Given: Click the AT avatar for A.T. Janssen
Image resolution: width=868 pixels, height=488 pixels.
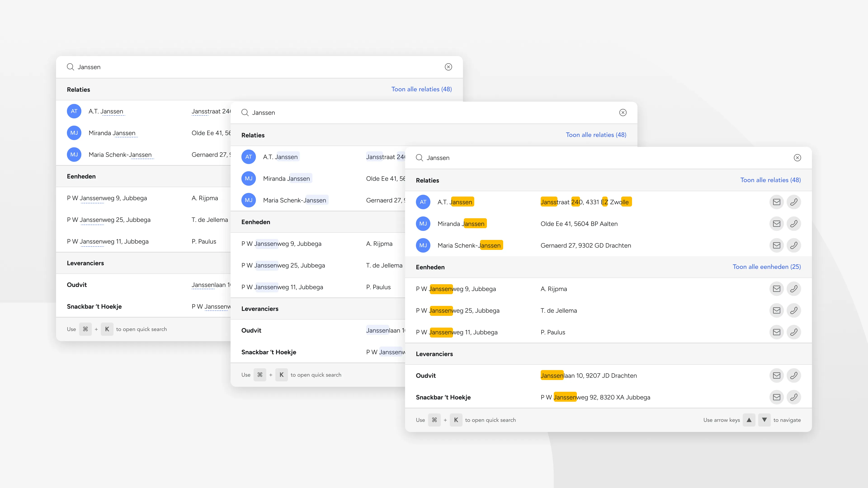Looking at the screenshot, I should 423,202.
